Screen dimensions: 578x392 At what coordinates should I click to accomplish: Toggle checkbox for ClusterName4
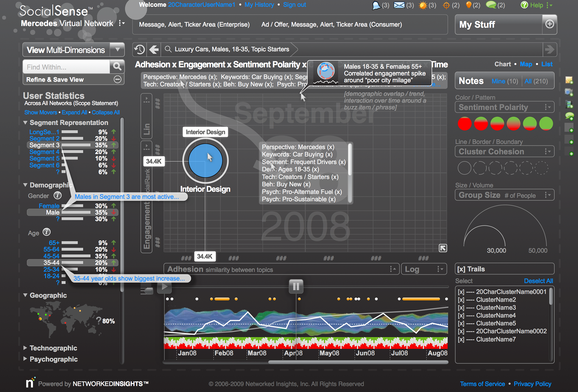[461, 316]
